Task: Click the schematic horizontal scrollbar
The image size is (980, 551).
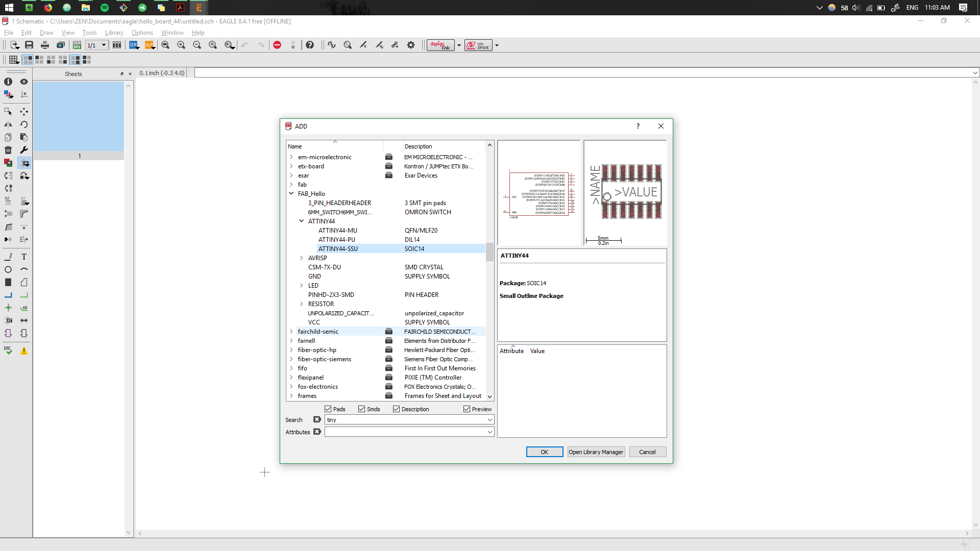Action: (553, 533)
